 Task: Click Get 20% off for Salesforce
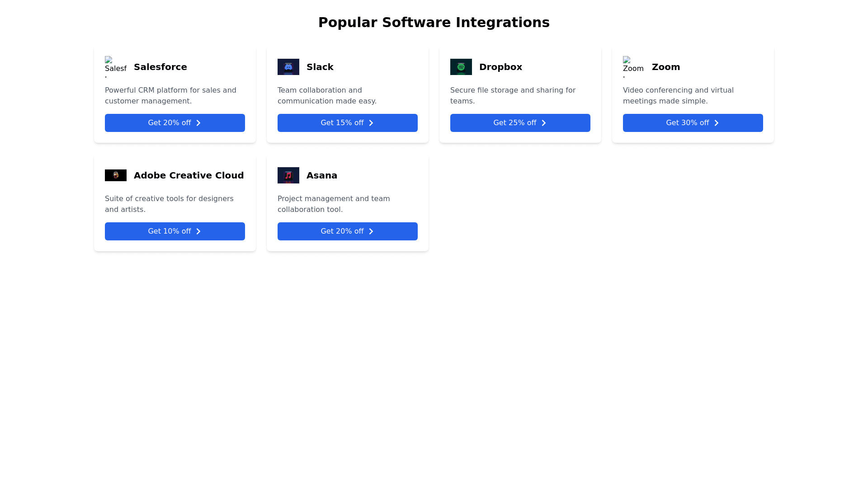pos(175,122)
